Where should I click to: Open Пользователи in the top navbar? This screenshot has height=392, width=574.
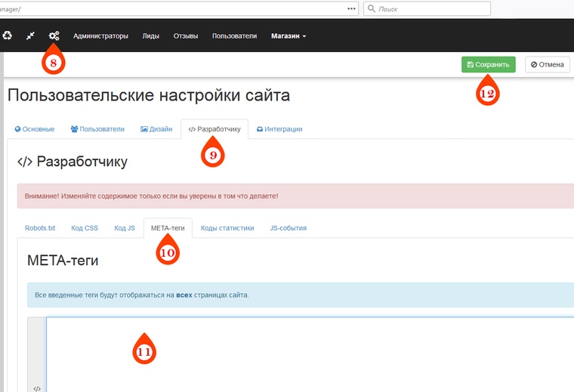point(234,35)
